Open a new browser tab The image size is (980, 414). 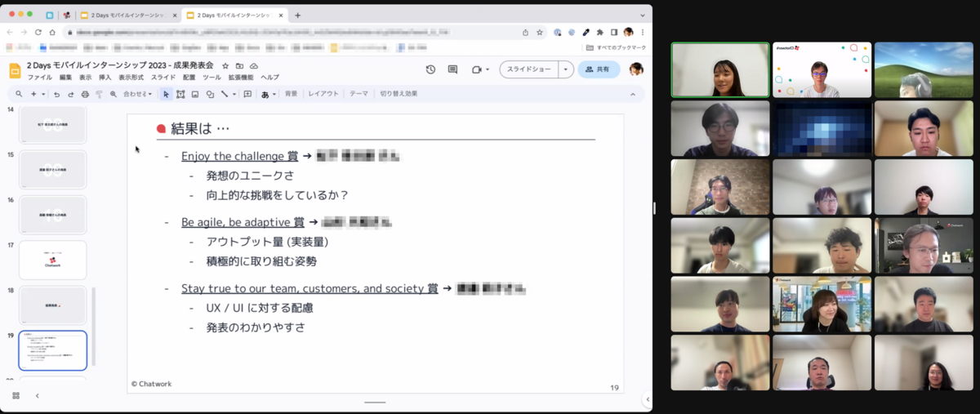tap(297, 16)
